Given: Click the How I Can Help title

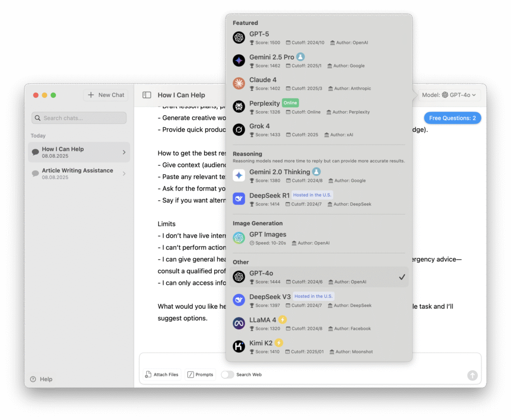Looking at the screenshot, I should coord(181,95).
